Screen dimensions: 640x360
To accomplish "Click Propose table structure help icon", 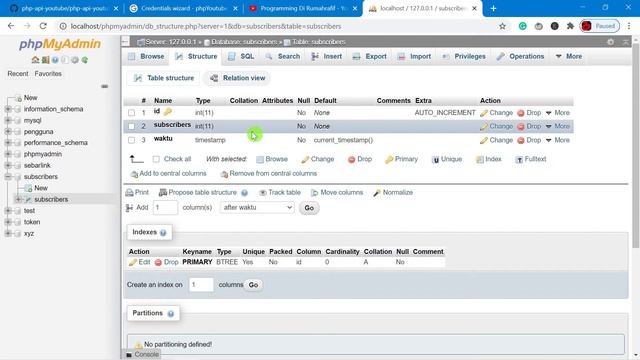I will point(244,193).
